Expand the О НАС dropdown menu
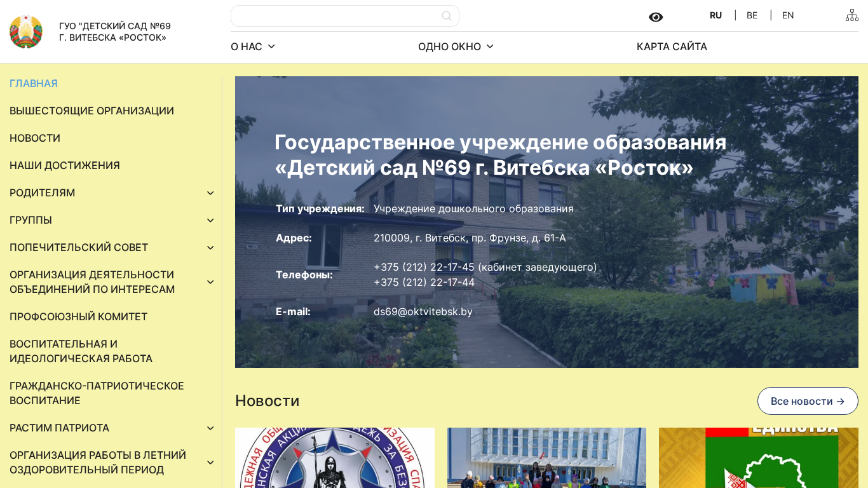This screenshot has height=488, width=868. (x=253, y=46)
